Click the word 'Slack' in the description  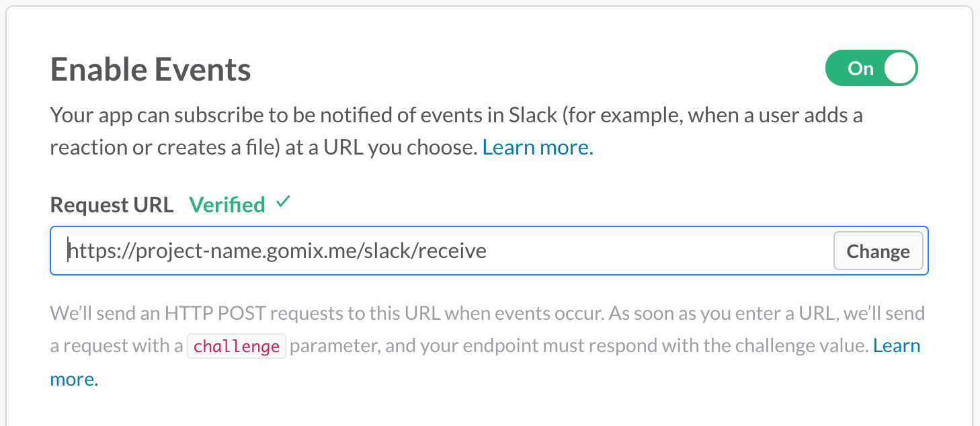(533, 116)
